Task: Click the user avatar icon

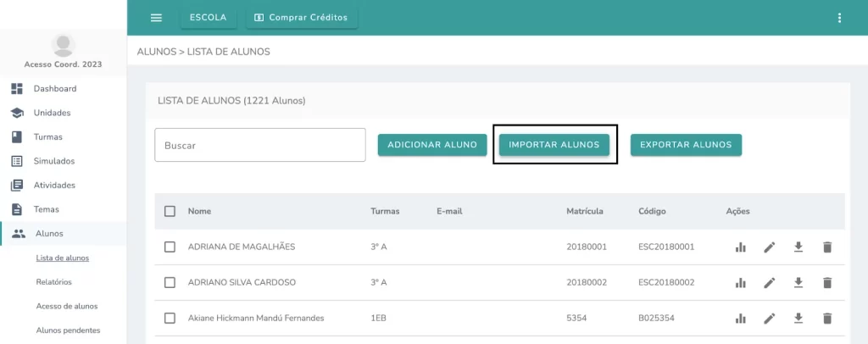Action: point(63,46)
